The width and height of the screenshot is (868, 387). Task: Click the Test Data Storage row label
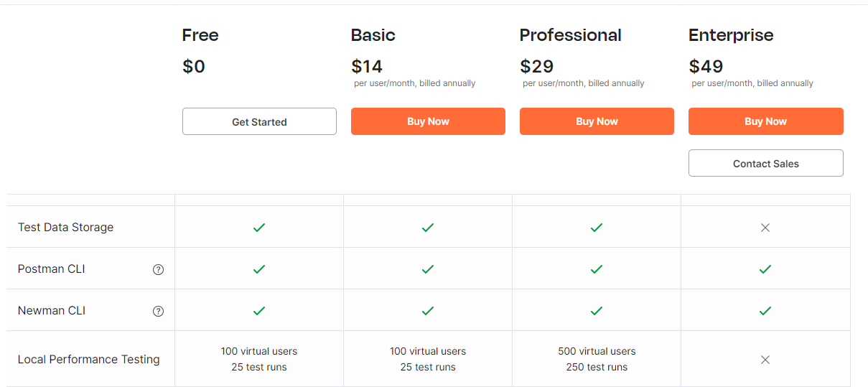pos(66,228)
